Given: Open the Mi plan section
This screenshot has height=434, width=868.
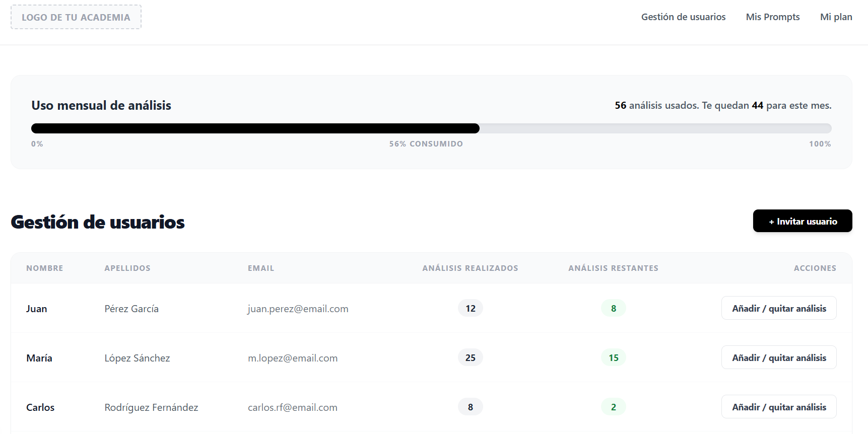Looking at the screenshot, I should point(836,17).
